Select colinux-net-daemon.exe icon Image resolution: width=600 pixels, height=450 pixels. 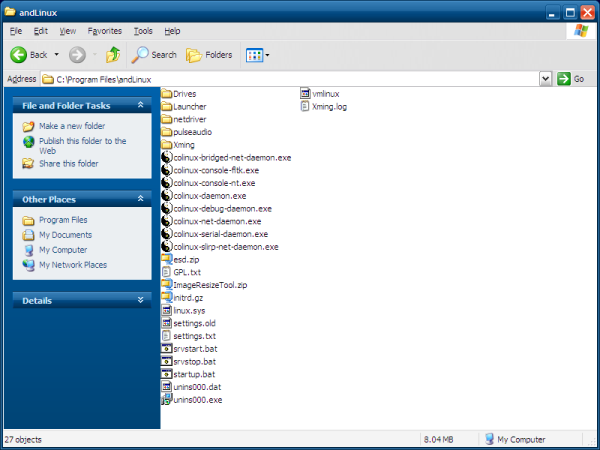pyautogui.click(x=166, y=221)
